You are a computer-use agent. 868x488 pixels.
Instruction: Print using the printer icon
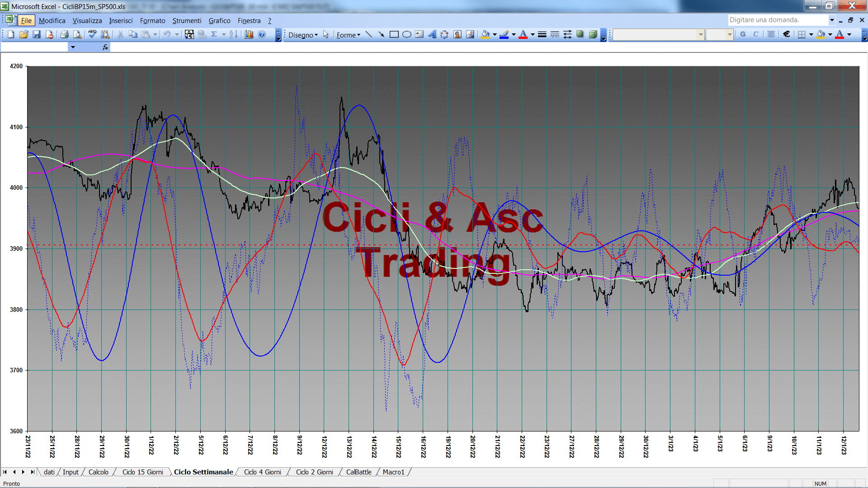[64, 34]
